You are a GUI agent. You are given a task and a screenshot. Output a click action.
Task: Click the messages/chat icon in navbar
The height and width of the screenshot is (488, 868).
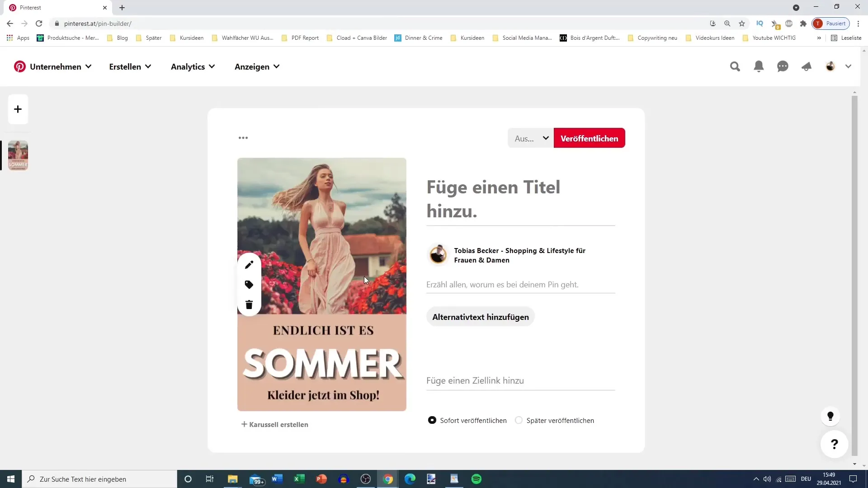tap(783, 66)
